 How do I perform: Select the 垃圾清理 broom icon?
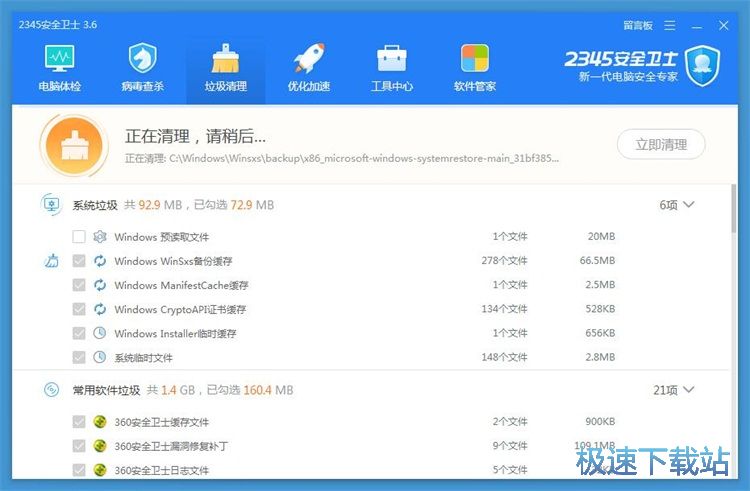[x=226, y=58]
